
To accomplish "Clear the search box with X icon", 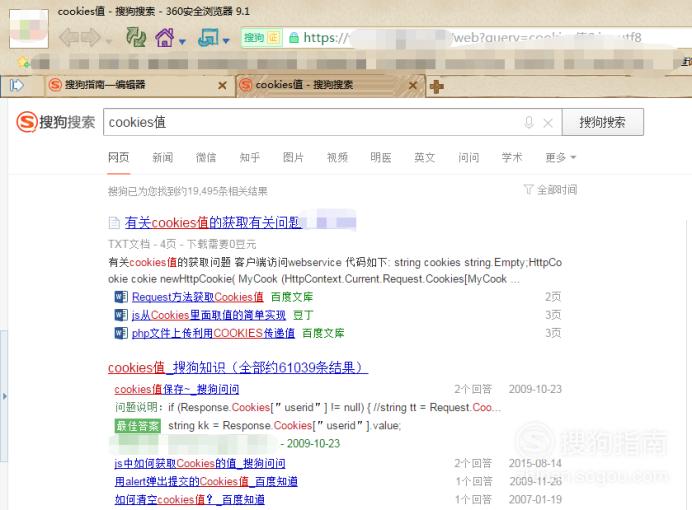I will tap(548, 123).
